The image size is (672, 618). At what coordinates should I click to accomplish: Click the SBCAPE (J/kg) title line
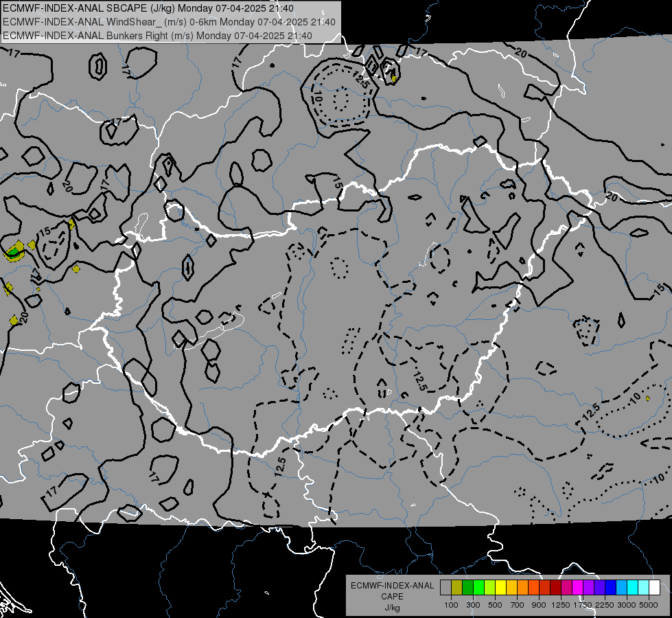coord(148,8)
